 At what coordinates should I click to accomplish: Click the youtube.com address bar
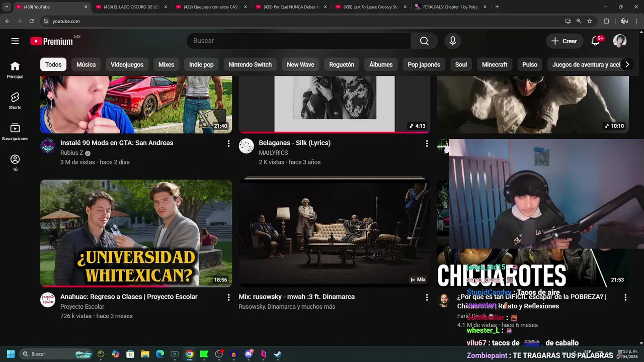302,21
